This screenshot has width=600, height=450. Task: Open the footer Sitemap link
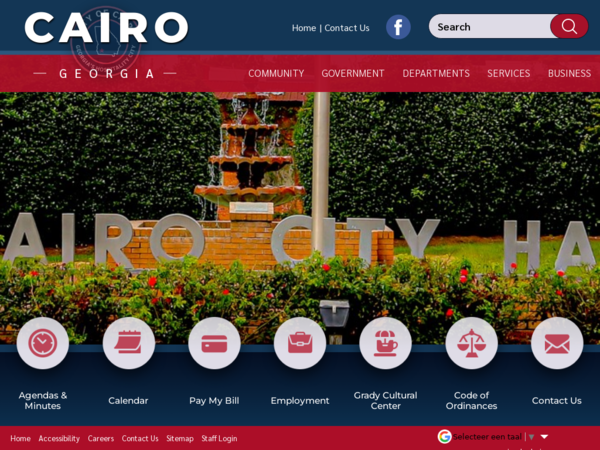(x=180, y=439)
